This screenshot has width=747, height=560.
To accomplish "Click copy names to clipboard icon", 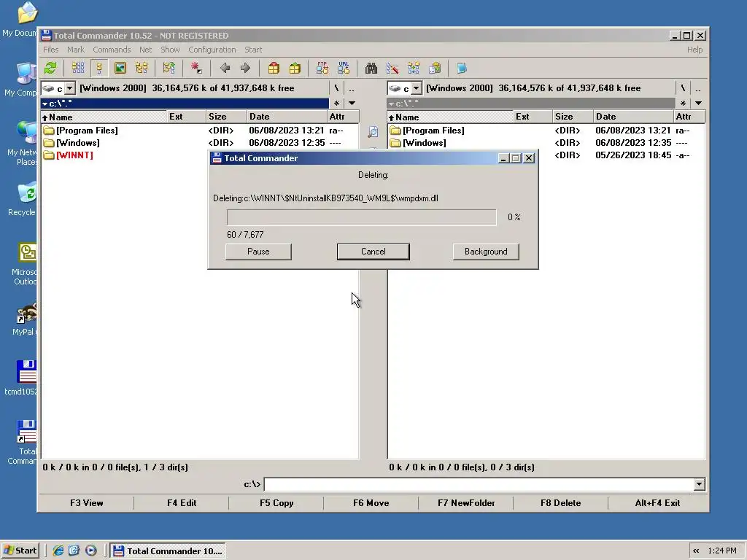I will [435, 68].
